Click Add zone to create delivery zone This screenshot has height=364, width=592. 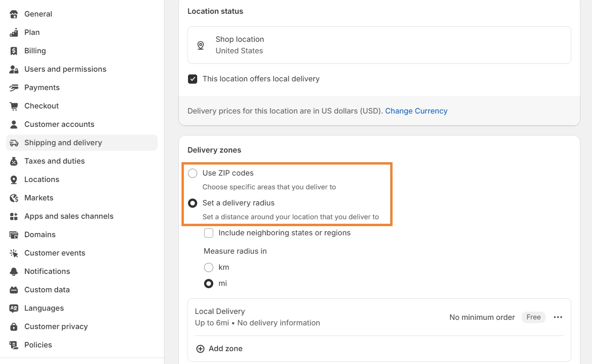point(219,348)
